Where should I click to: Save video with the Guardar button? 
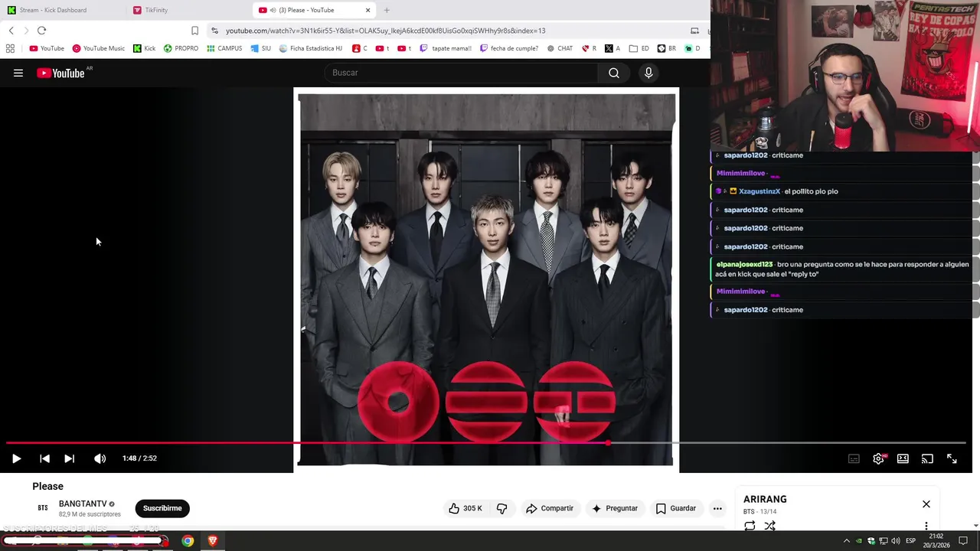click(x=676, y=508)
